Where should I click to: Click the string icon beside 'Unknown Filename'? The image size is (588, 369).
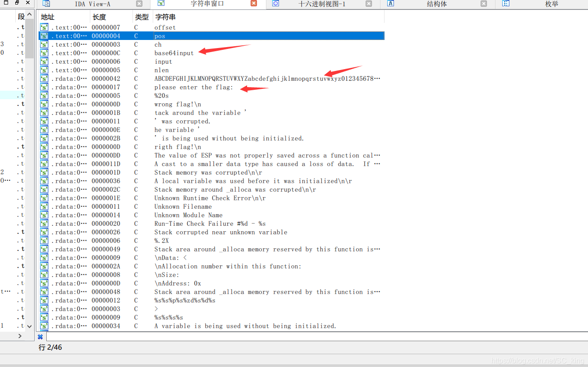44,206
